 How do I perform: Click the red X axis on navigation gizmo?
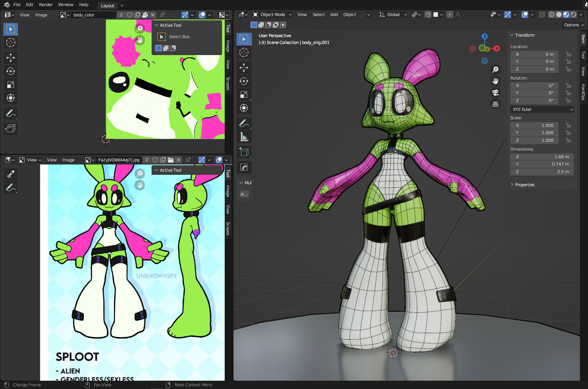click(x=497, y=49)
